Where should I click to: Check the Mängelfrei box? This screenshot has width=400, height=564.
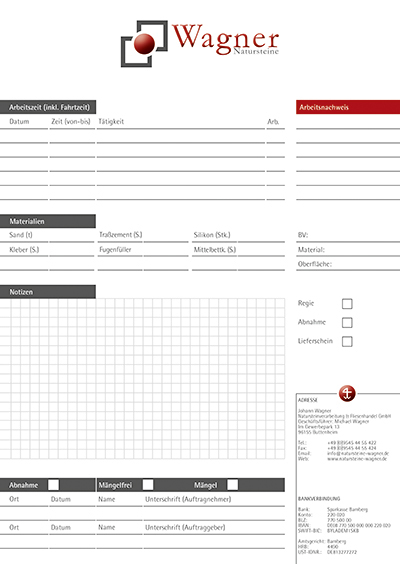pyautogui.click(x=148, y=485)
